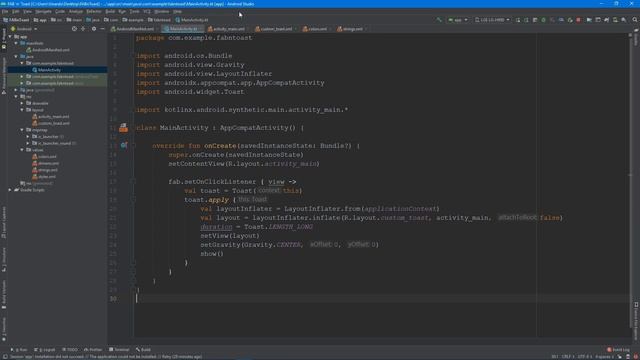Click the Sync Project with Gradle icon
The height and width of the screenshot is (360, 640).
(x=607, y=20)
